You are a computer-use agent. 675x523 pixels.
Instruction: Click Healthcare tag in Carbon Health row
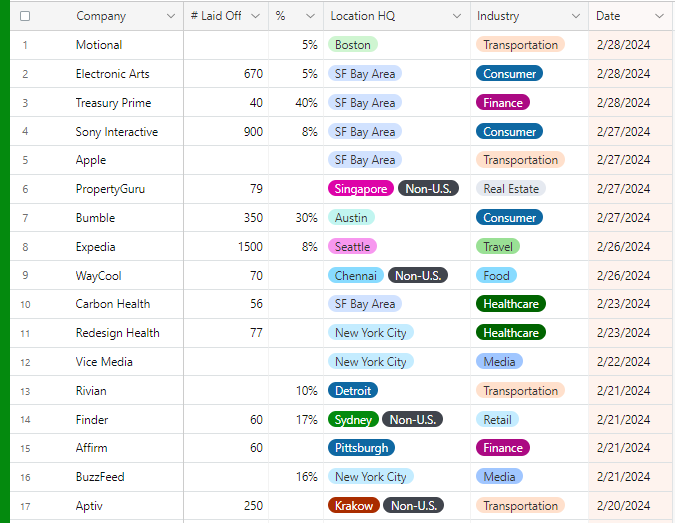pyautogui.click(x=511, y=303)
